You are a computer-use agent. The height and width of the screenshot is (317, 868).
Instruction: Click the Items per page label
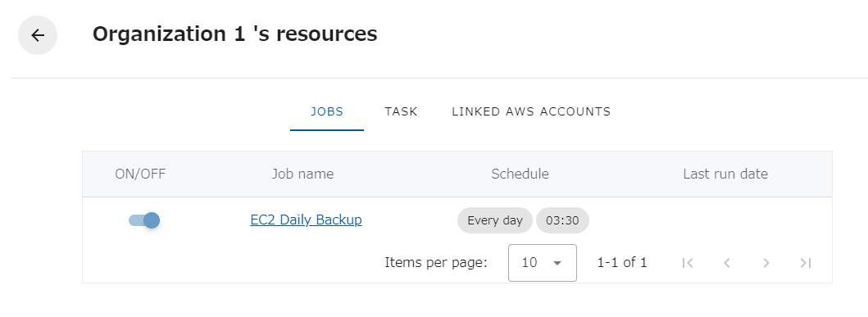point(436,263)
